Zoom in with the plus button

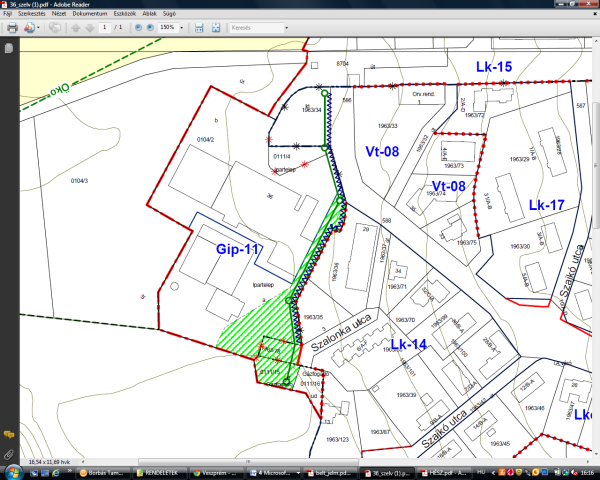pyautogui.click(x=150, y=28)
